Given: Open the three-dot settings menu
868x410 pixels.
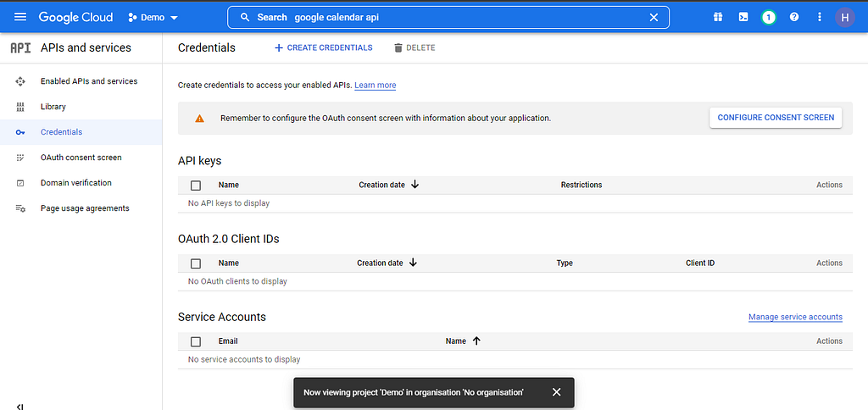Looking at the screenshot, I should point(820,17).
